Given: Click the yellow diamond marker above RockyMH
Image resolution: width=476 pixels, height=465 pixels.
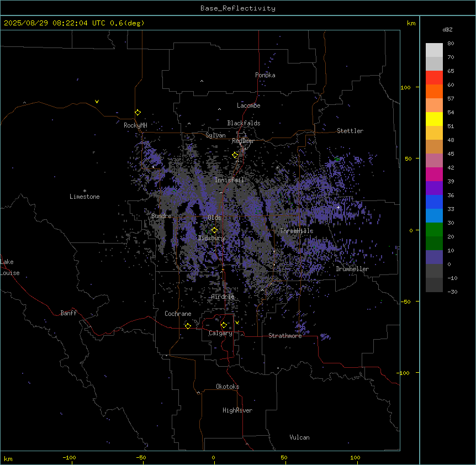Looking at the screenshot, I should (138, 113).
